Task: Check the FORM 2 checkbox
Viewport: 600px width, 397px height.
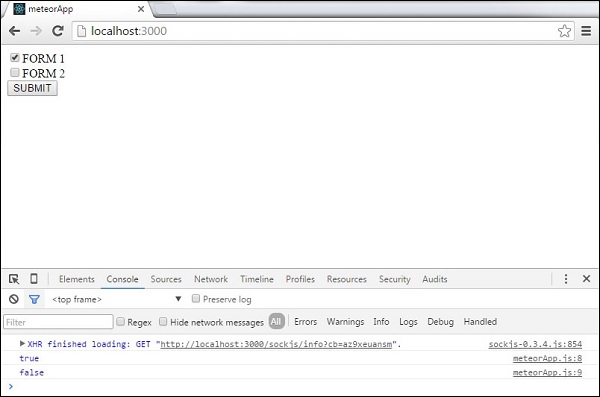Action: click(15, 72)
